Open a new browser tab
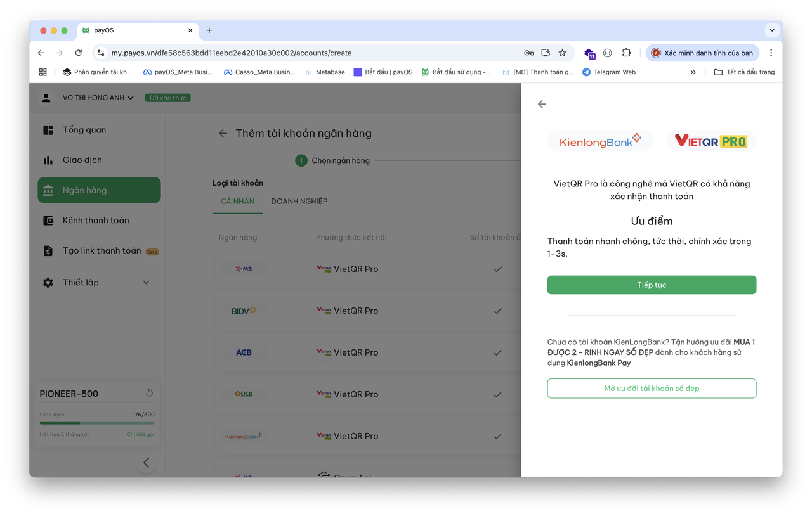This screenshot has width=812, height=516. pos(209,30)
